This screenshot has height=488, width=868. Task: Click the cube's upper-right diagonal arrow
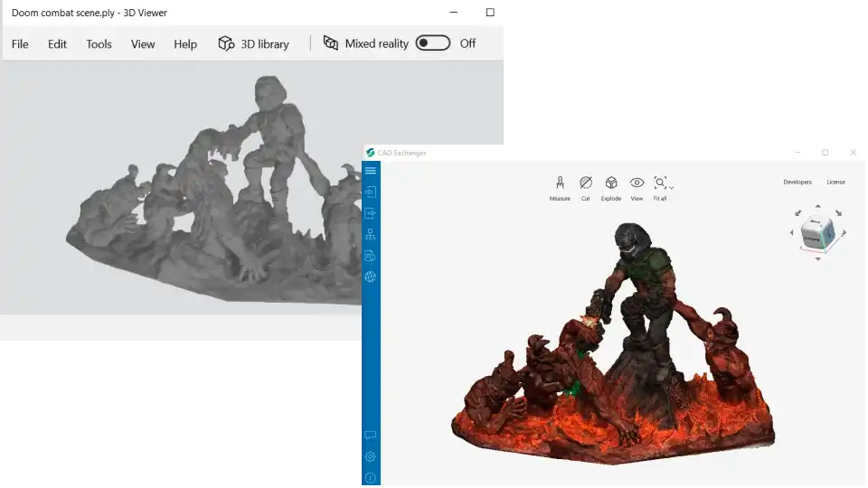[x=839, y=212]
